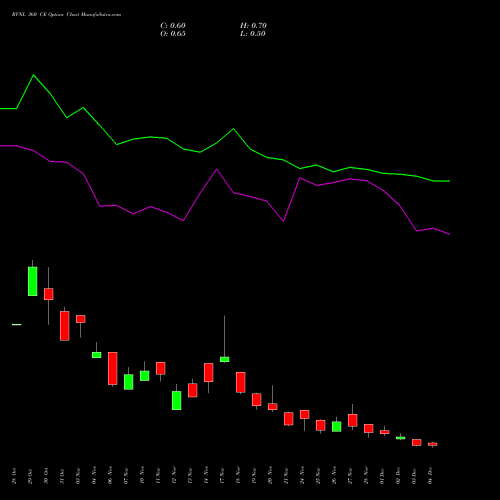Click the chart title text at top left
The image size is (500, 500).
(66, 15)
